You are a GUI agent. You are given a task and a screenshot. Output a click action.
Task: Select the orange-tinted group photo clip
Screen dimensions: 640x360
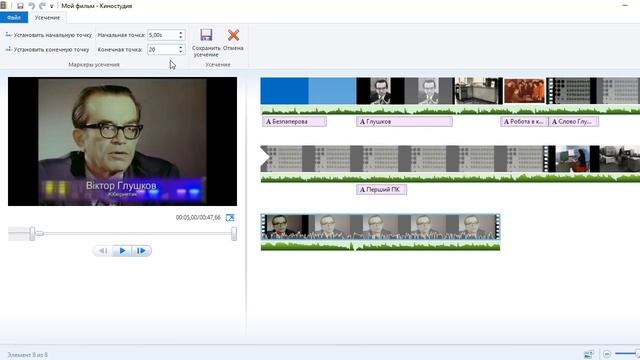tap(524, 91)
